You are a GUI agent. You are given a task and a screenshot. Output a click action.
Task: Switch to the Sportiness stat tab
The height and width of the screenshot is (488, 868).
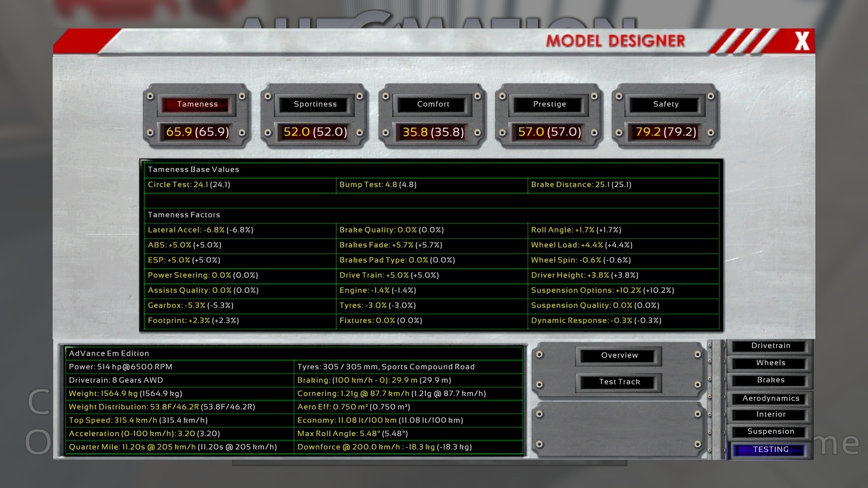pos(315,104)
